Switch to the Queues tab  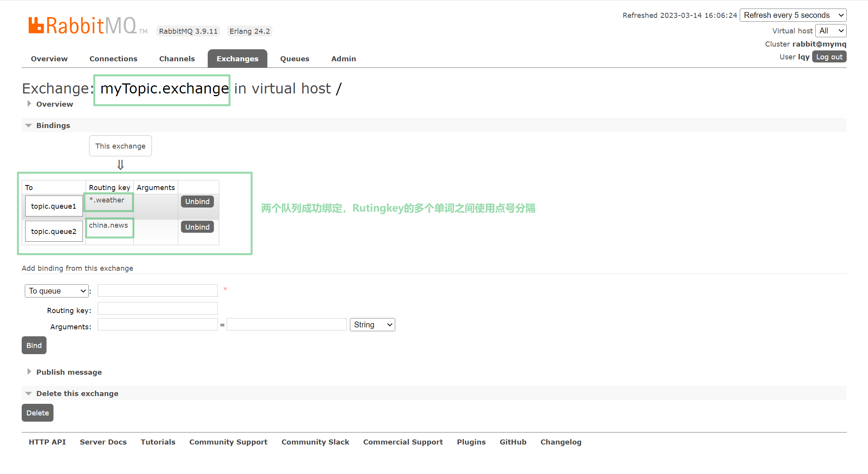point(294,59)
